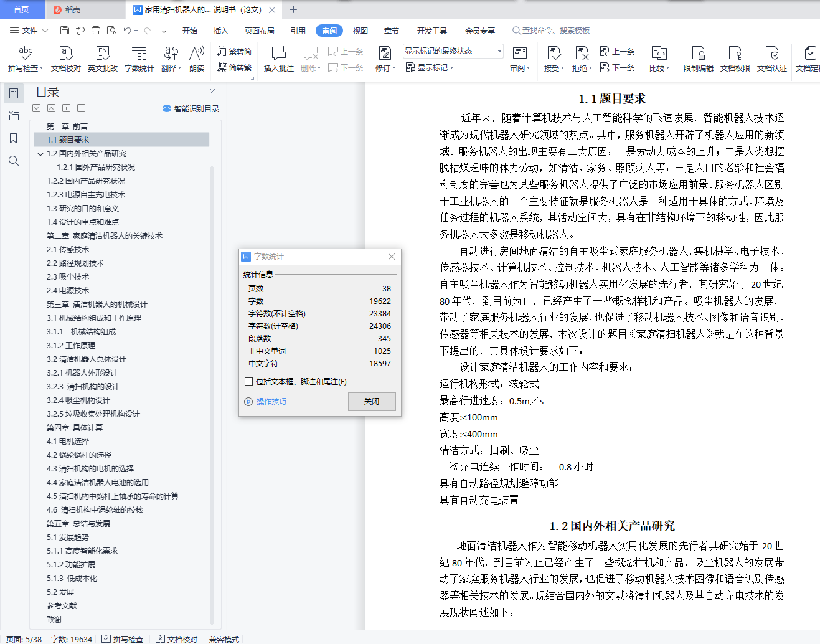Open the customize quick access toolbar arrow

click(164, 30)
